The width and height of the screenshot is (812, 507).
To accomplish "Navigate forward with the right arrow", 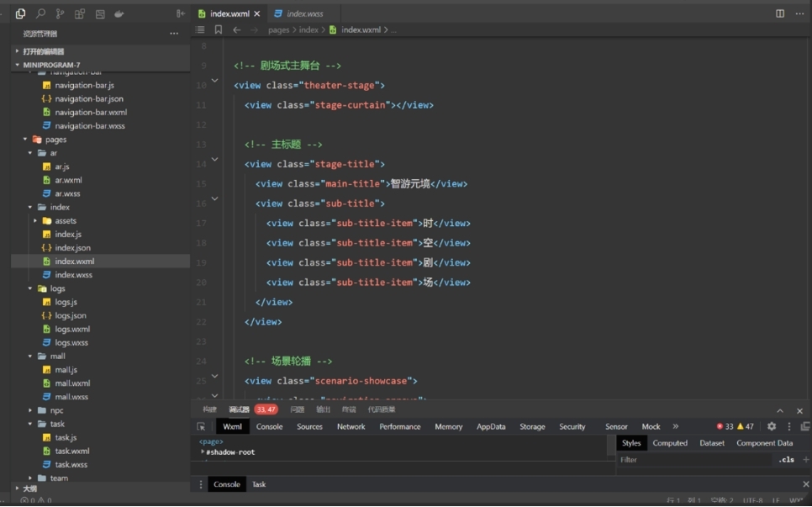I will point(254,30).
